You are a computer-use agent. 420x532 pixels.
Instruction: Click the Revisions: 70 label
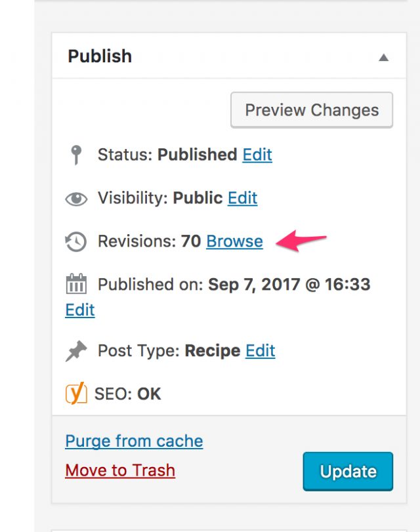point(149,241)
